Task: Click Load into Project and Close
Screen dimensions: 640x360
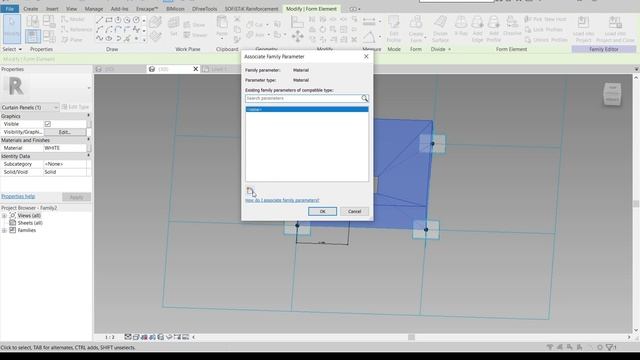Action: click(615, 29)
